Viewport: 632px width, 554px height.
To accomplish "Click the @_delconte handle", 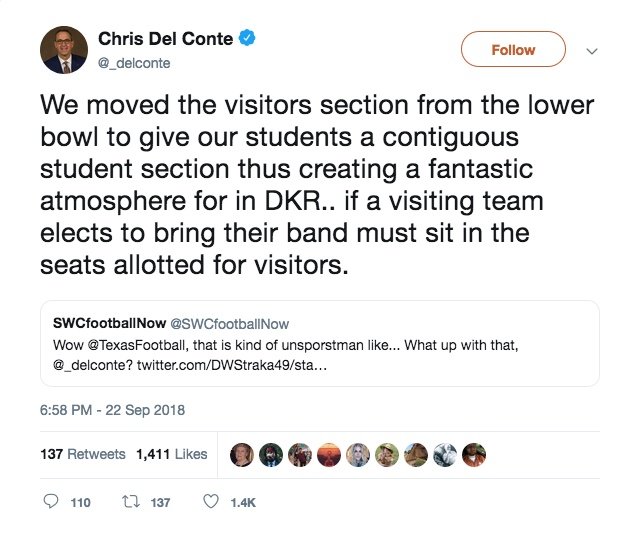I will (x=134, y=61).
